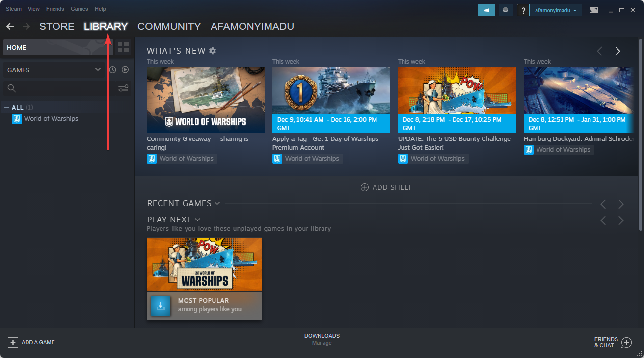The image size is (644, 358).
Task: Switch to collections grid view icon
Action: [123, 47]
